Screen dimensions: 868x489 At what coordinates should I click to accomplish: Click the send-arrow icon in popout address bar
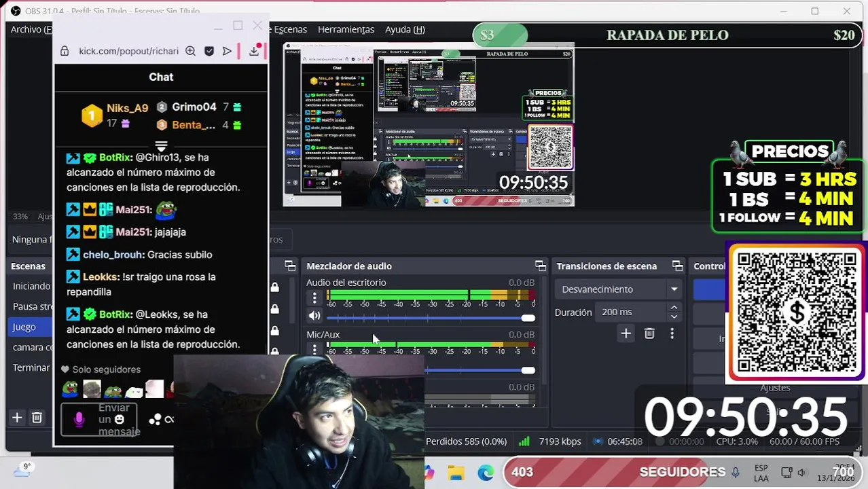[227, 51]
